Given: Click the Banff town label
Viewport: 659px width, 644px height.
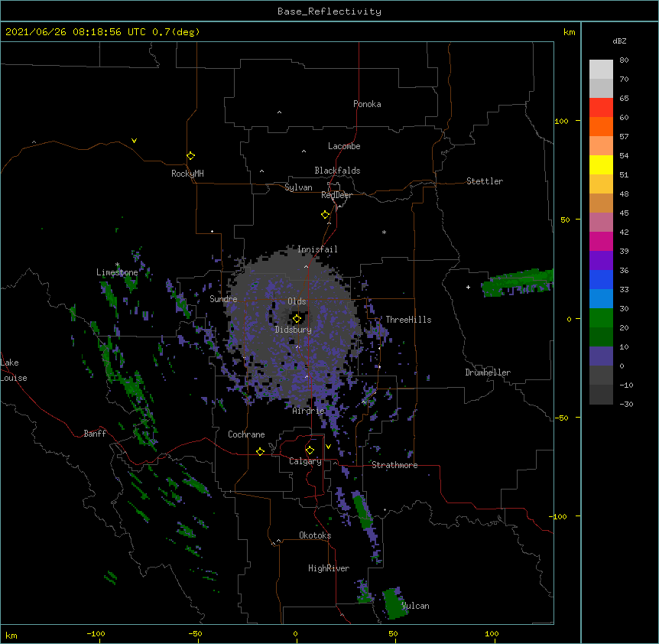Looking at the screenshot, I should click(x=95, y=434).
